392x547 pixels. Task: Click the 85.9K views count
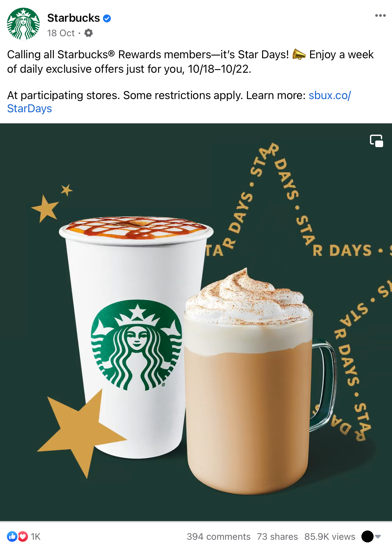330,536
